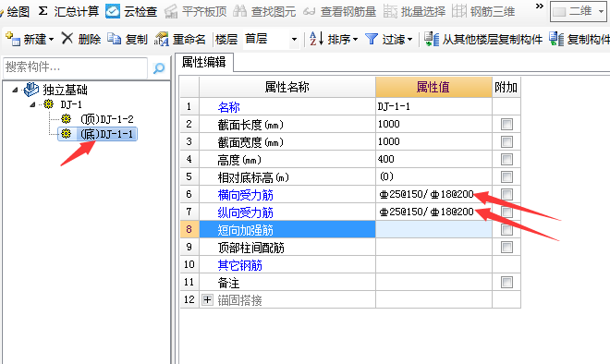The image size is (610, 364).
Task: Click gear icon beside DJ-1
Action: pos(48,103)
